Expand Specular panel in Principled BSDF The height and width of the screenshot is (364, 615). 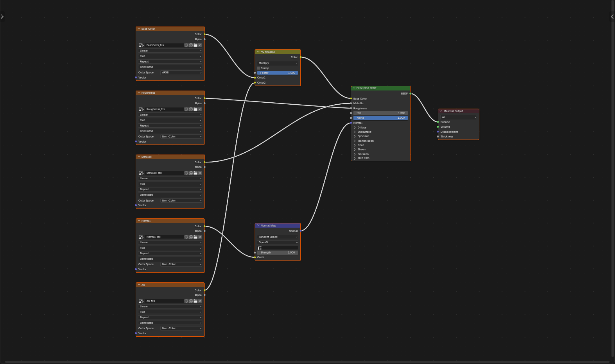click(355, 136)
